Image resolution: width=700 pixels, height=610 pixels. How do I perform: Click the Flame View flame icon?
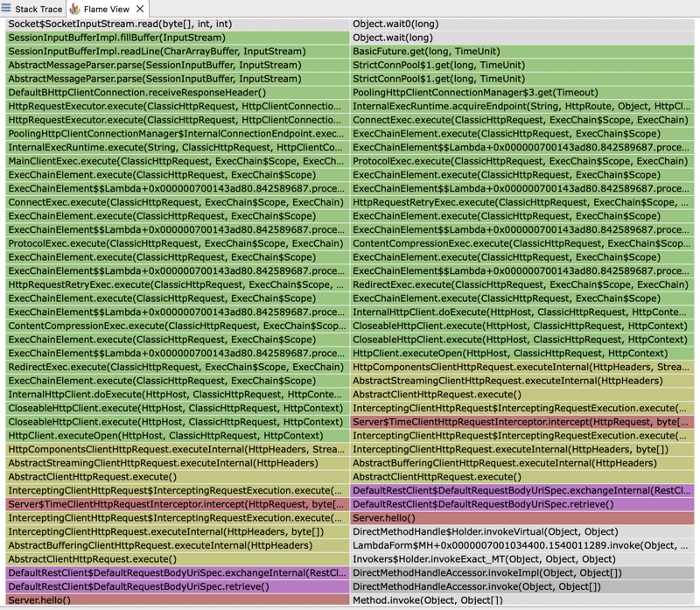(x=75, y=9)
